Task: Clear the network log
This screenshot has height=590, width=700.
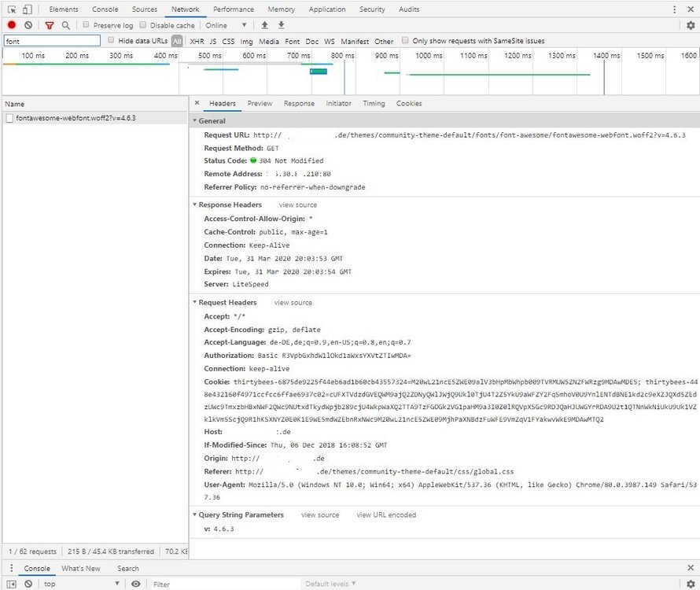Action: click(x=28, y=25)
